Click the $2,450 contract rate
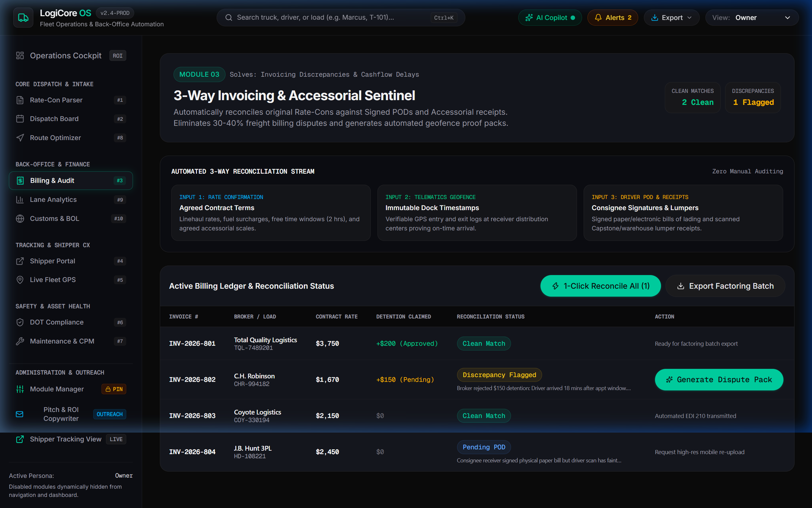812x508 pixels. click(x=327, y=452)
